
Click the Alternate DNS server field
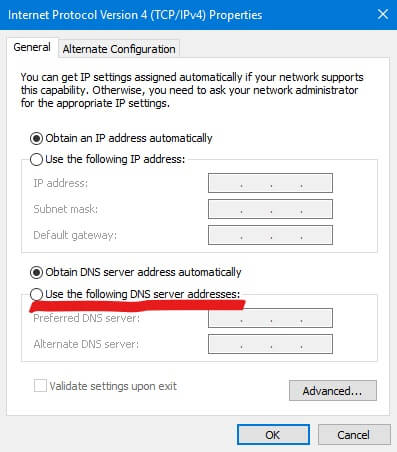(270, 344)
